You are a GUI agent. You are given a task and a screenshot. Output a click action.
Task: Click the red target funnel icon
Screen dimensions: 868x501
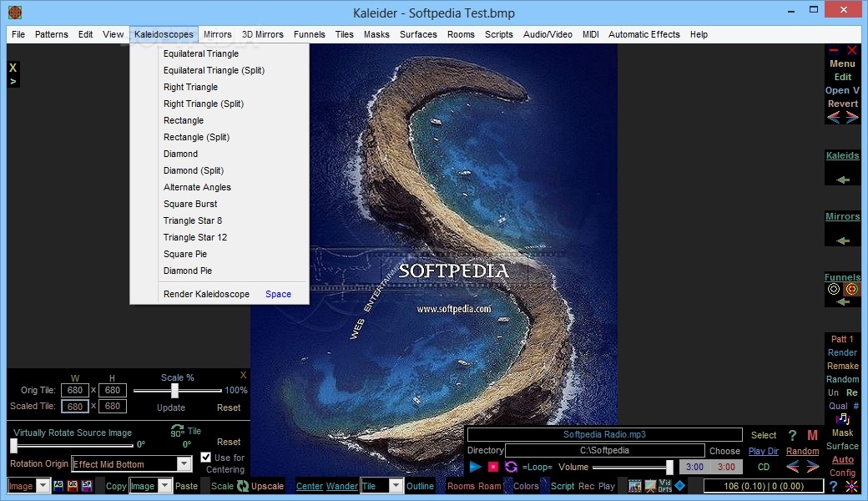click(852, 289)
